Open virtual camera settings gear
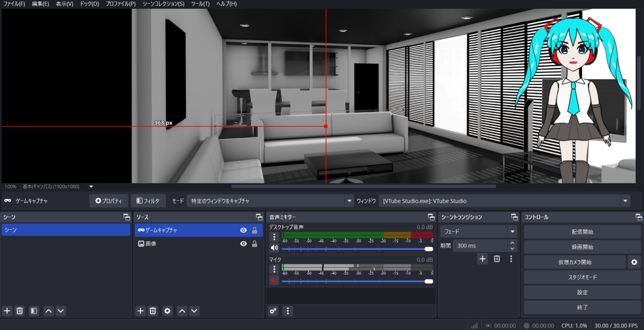 tap(634, 262)
